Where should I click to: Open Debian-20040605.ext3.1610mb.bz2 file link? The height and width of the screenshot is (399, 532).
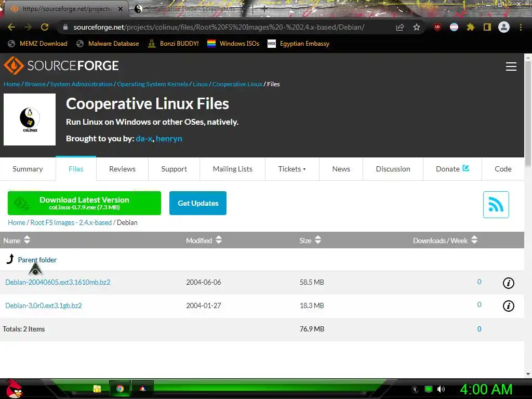58,282
